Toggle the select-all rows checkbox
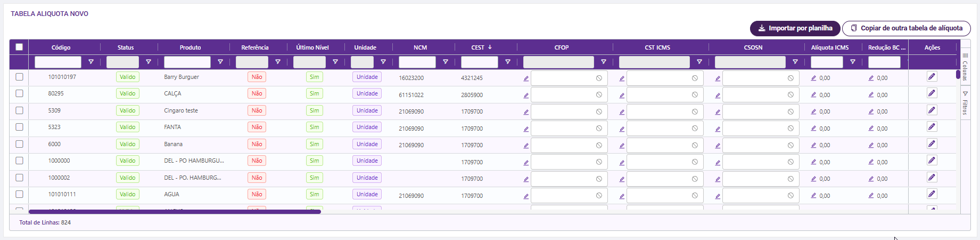 (x=19, y=47)
